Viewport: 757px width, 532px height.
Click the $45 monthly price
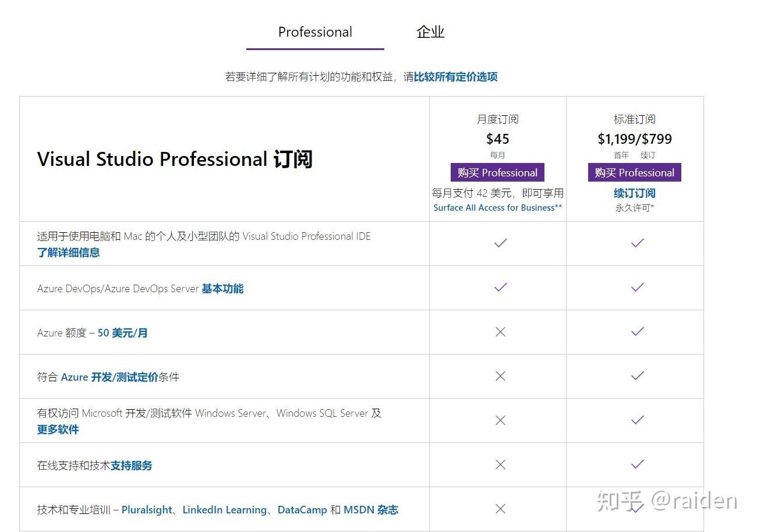pos(498,139)
